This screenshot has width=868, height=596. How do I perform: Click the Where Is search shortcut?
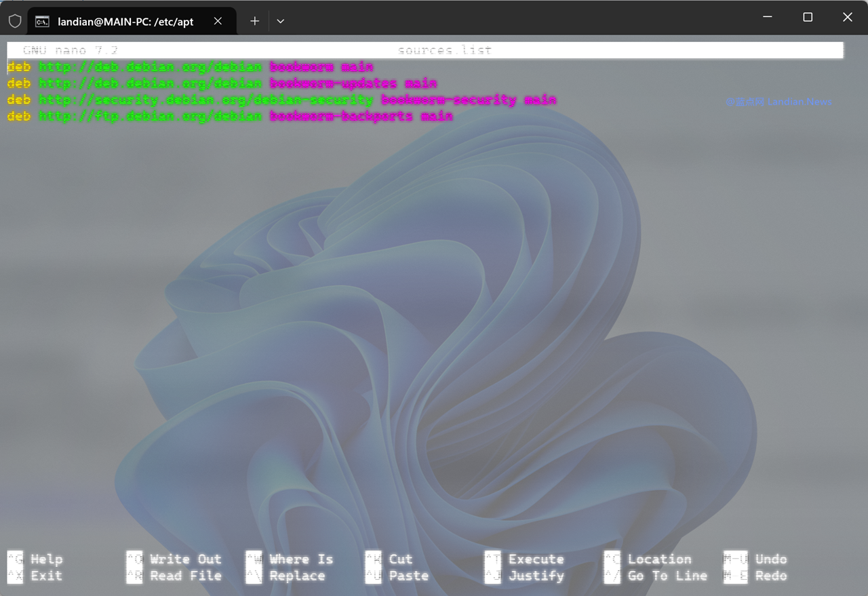point(300,559)
